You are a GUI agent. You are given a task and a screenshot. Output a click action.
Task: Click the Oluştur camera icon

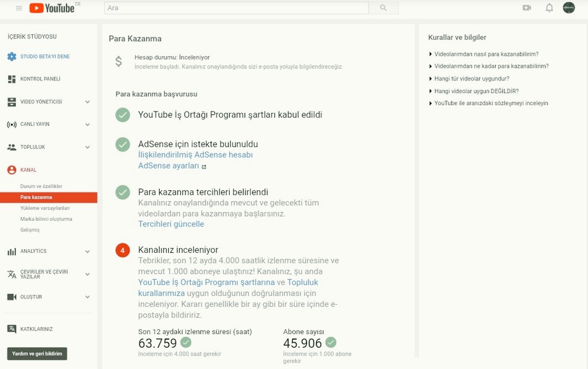coord(11,297)
